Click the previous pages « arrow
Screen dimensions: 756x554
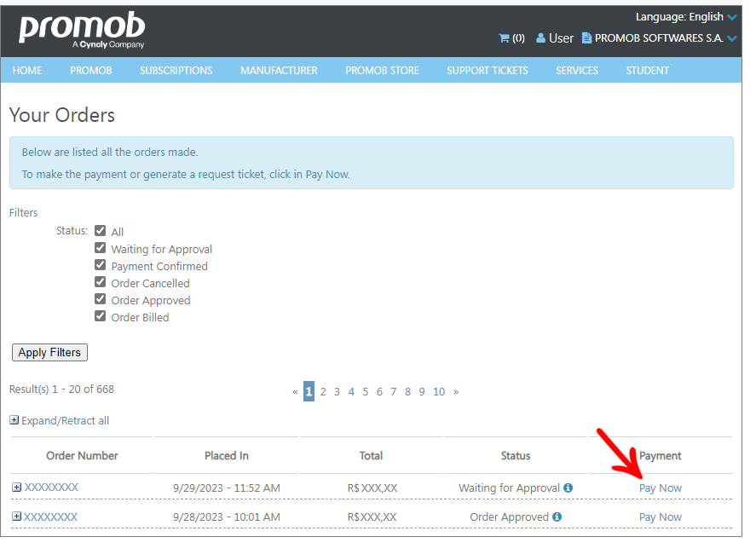click(295, 392)
